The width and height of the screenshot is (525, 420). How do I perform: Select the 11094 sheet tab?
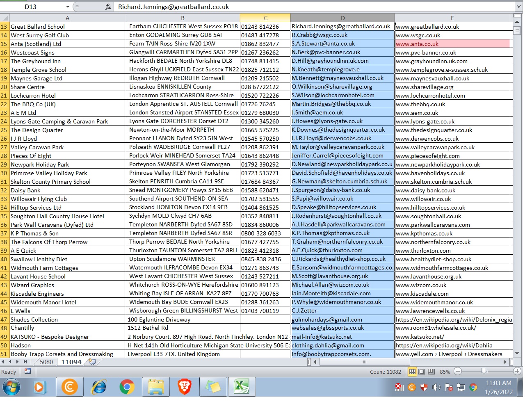click(71, 362)
